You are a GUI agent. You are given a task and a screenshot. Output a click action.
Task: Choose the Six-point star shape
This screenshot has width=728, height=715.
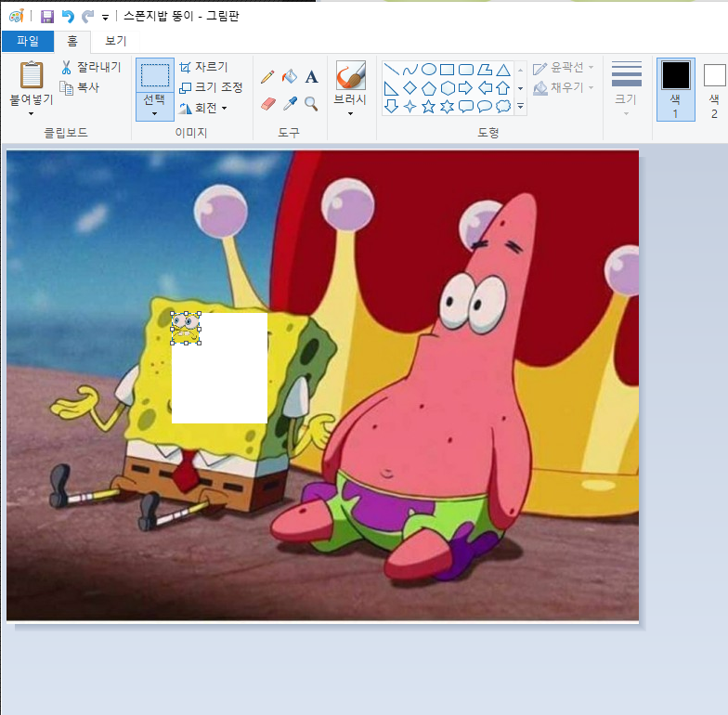(448, 106)
